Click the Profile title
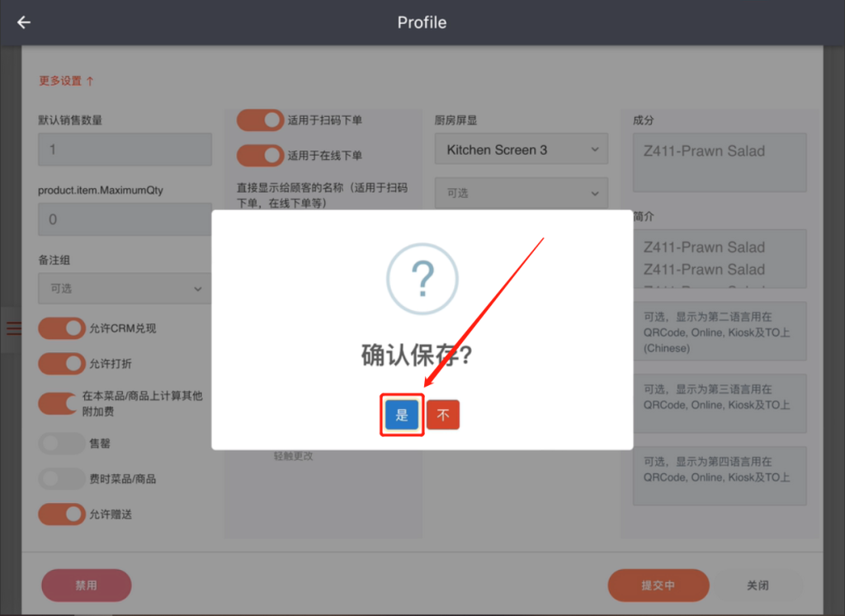 pos(422,22)
